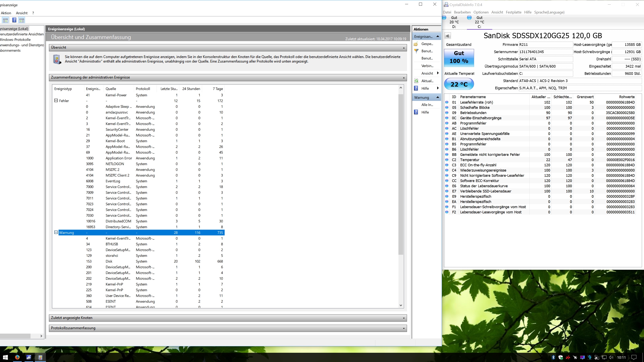Screen dimensions: 644x362
Task: Click the 22 °C temperature button
Action: tap(459, 84)
